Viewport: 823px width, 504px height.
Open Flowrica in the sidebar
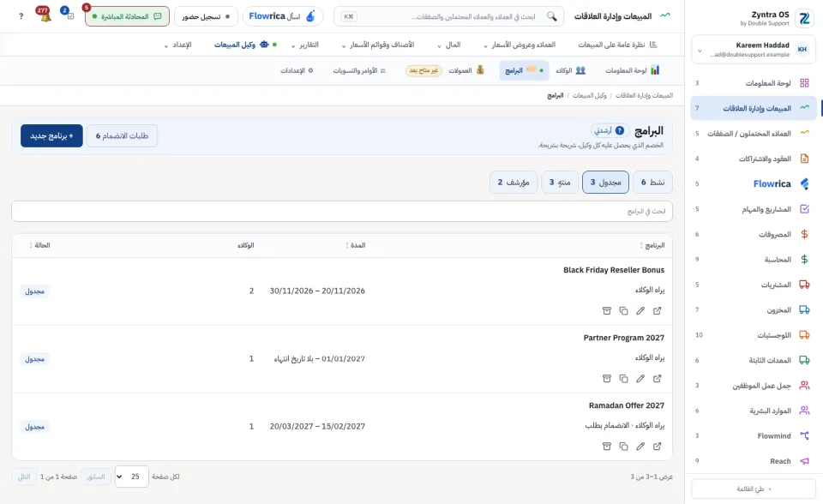pos(754,183)
